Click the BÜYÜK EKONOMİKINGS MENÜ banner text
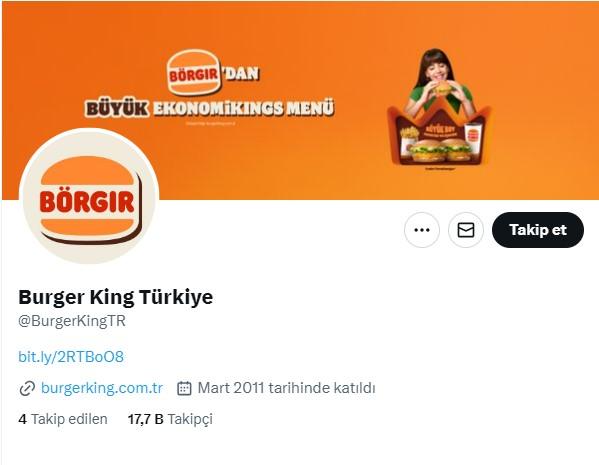The width and height of the screenshot is (599, 465). click(x=209, y=109)
